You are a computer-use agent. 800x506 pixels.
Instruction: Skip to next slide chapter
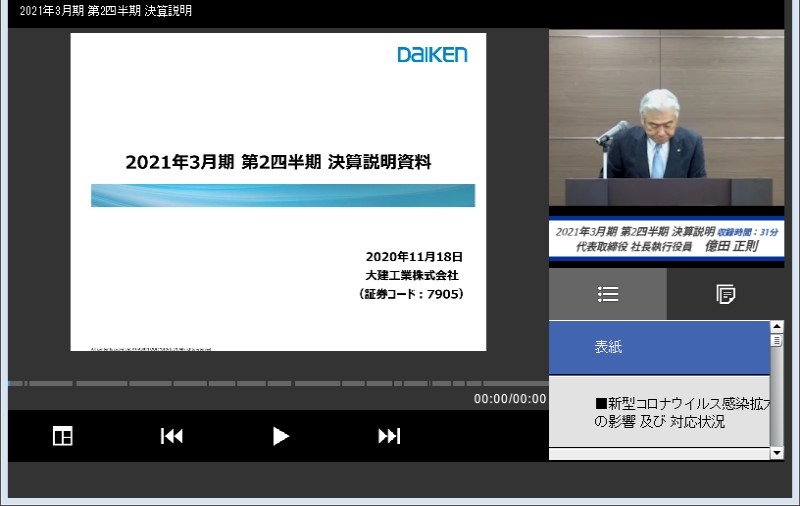[x=389, y=436]
